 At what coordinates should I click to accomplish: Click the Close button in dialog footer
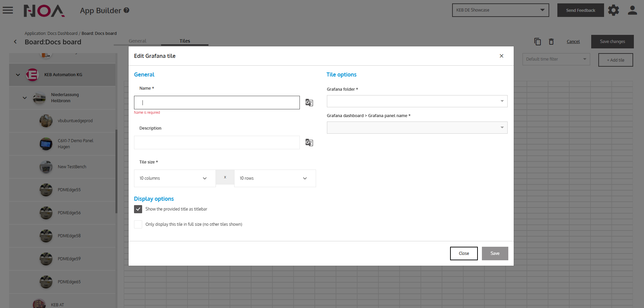pyautogui.click(x=464, y=254)
